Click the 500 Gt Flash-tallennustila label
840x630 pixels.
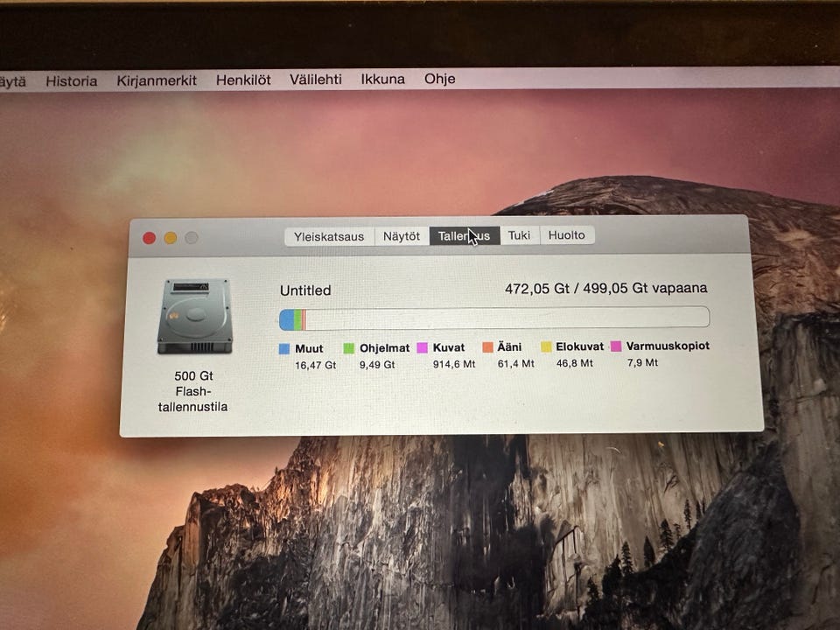pyautogui.click(x=193, y=392)
